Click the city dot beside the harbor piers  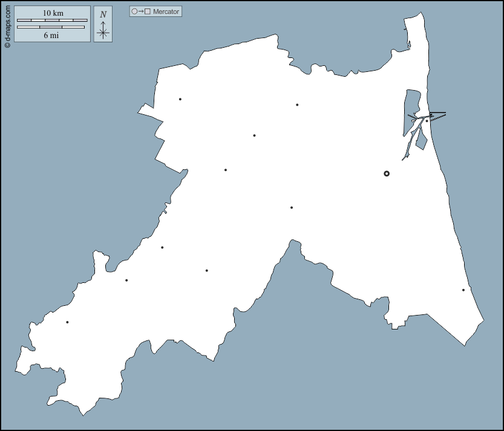pyautogui.click(x=427, y=121)
